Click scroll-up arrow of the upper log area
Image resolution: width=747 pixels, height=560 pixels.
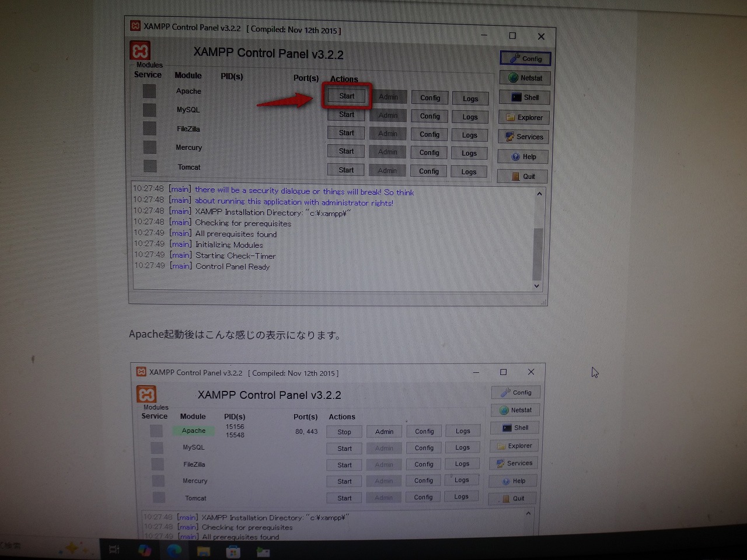pos(539,194)
